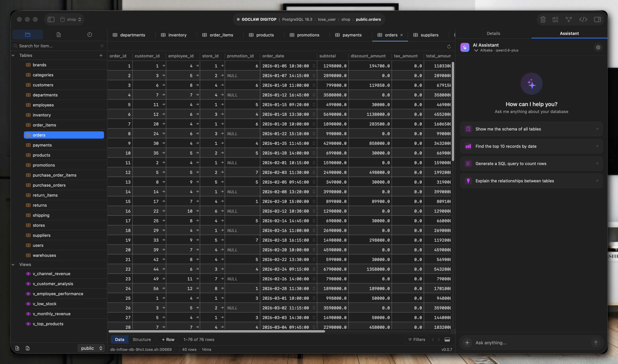Viewport: 618px width, 364px height.
Task: Open AI Assistant settings gear
Action: click(x=598, y=47)
